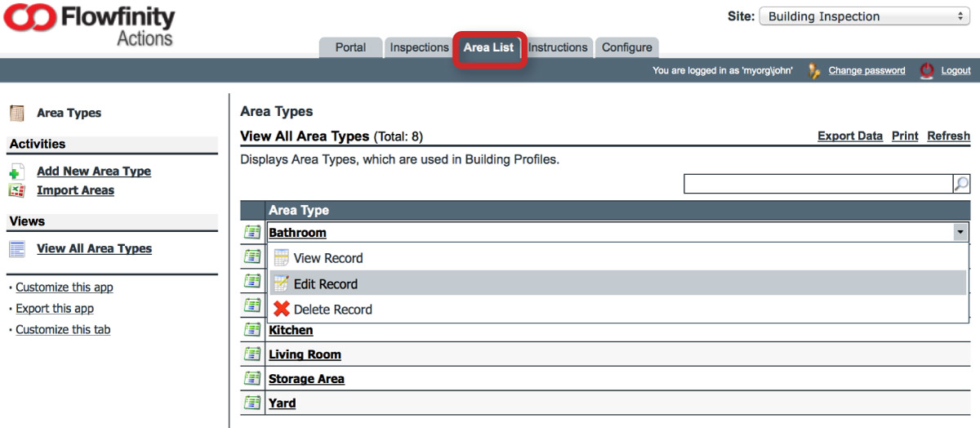
Task: Click the record icon beside Living Room
Action: point(252,354)
